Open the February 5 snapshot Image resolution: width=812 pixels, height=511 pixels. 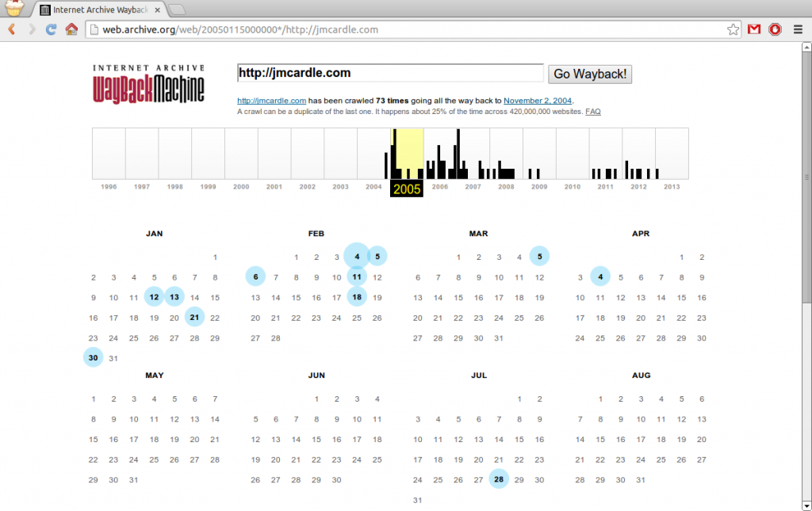(x=377, y=256)
